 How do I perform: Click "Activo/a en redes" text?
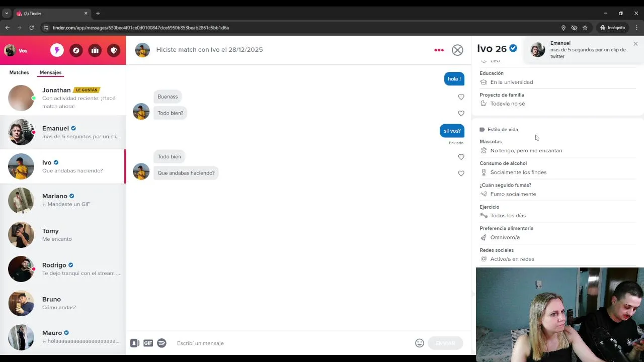512,259
